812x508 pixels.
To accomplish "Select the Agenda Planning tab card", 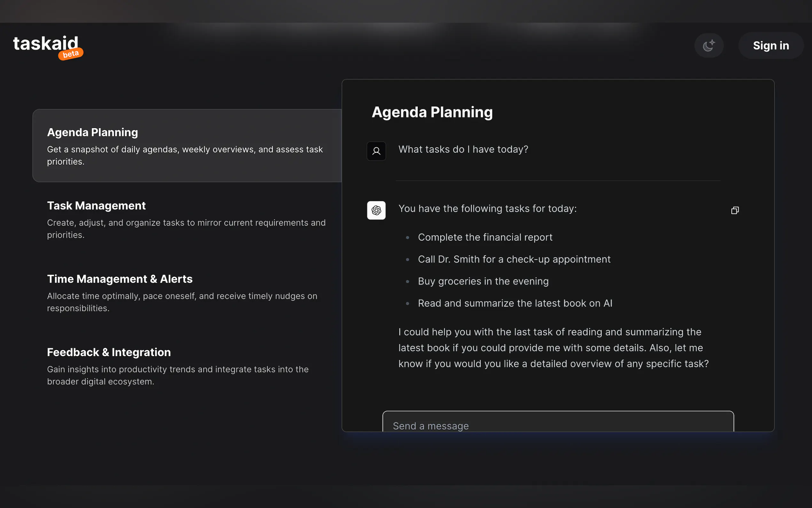I will click(x=187, y=146).
